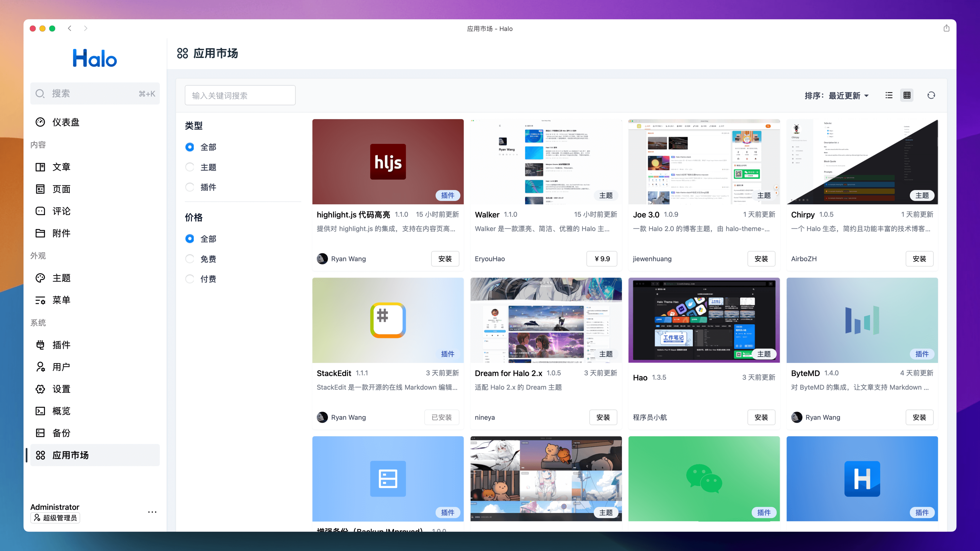Click the ¥9.9 price button for Walker
The width and height of the screenshot is (980, 551).
point(602,259)
